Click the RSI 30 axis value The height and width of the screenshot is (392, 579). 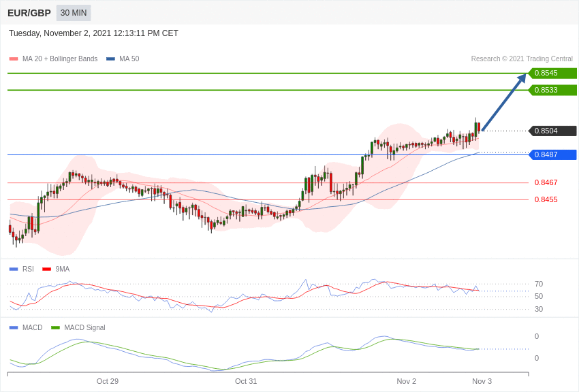click(x=539, y=309)
